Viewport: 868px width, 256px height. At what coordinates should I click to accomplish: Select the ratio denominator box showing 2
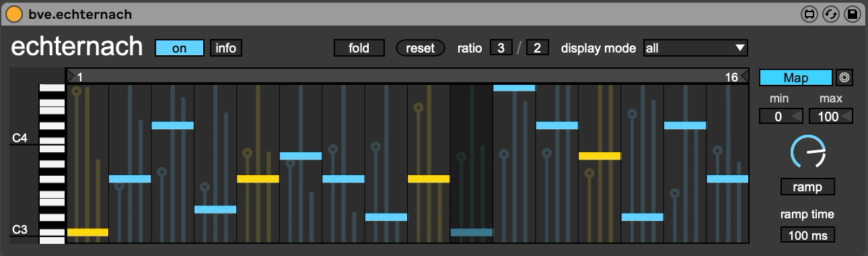click(538, 48)
